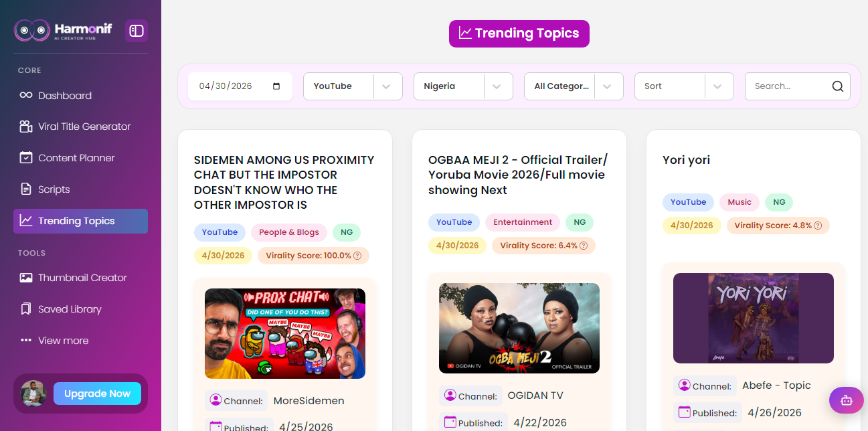Click the Trending Topics chart icon in sidebar

pos(26,221)
